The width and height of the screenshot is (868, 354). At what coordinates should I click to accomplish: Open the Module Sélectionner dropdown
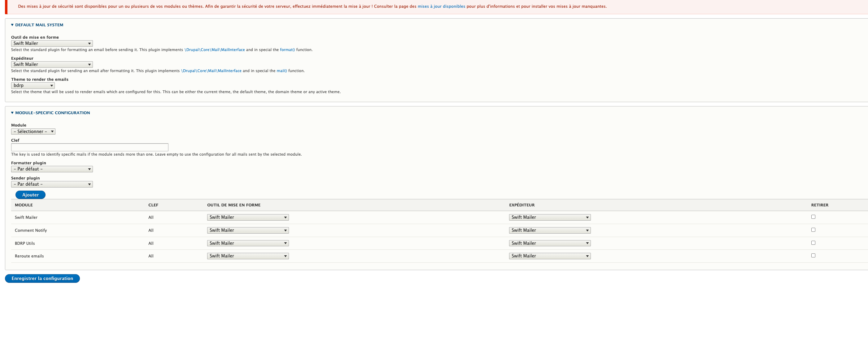point(33,132)
